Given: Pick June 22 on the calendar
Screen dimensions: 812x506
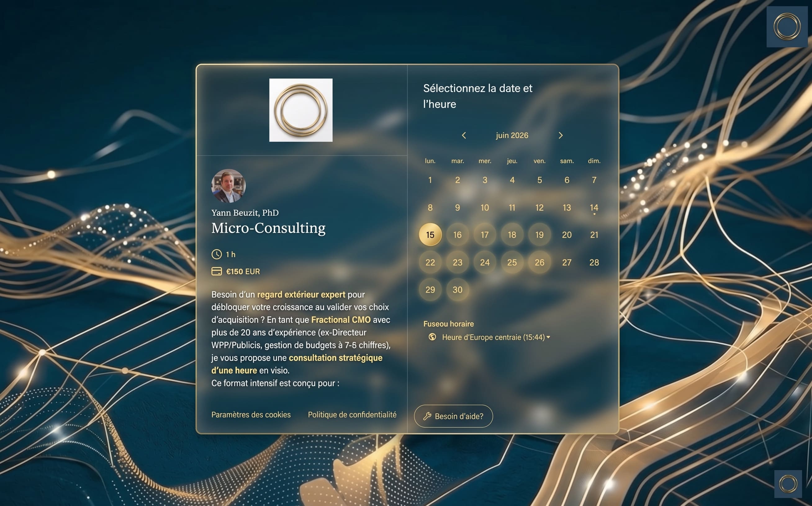Looking at the screenshot, I should click(x=430, y=262).
